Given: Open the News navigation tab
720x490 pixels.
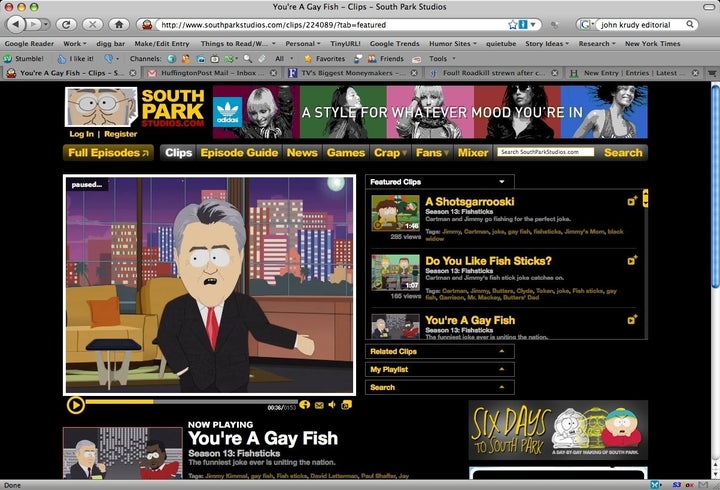Looking at the screenshot, I should [x=302, y=152].
